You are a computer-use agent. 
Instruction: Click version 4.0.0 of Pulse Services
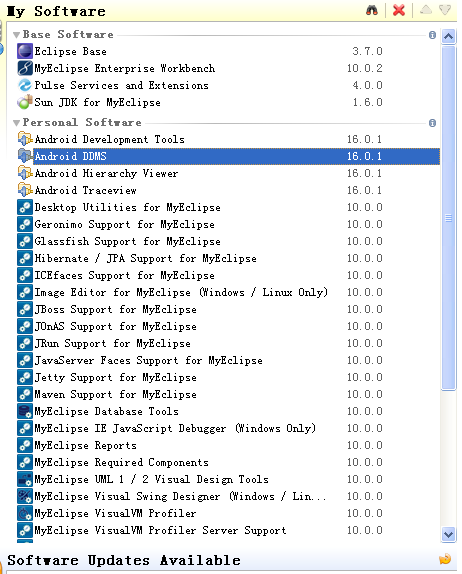tap(367, 85)
